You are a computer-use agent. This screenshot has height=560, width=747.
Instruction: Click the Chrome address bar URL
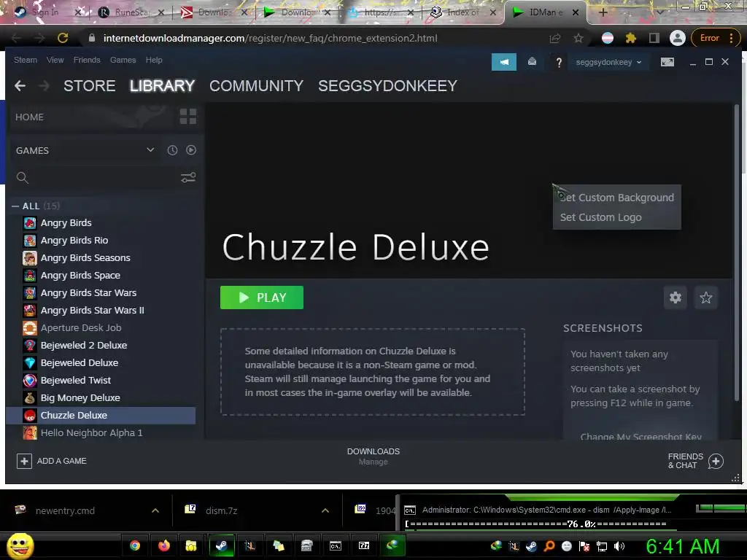(270, 38)
